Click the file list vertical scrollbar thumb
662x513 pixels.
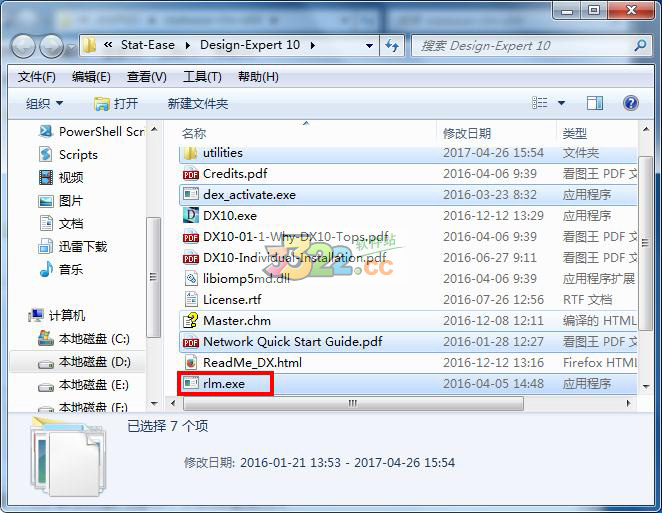(x=645, y=243)
